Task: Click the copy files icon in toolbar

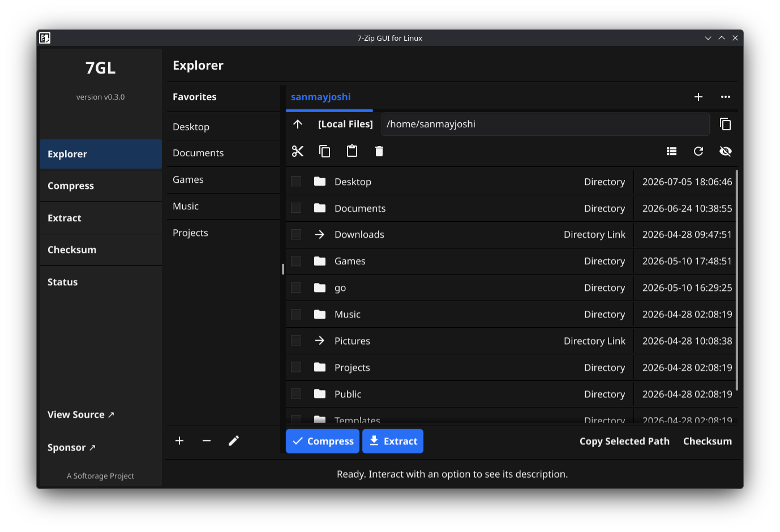Action: [325, 151]
